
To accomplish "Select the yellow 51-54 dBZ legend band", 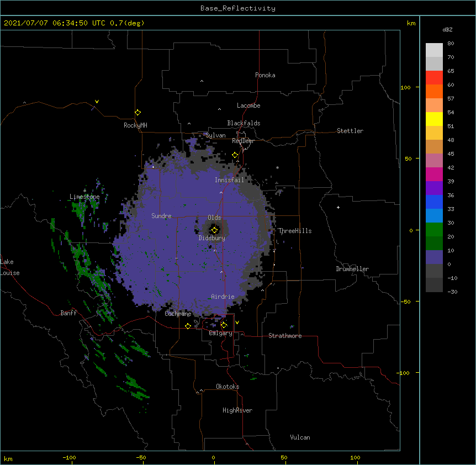I will coord(434,119).
